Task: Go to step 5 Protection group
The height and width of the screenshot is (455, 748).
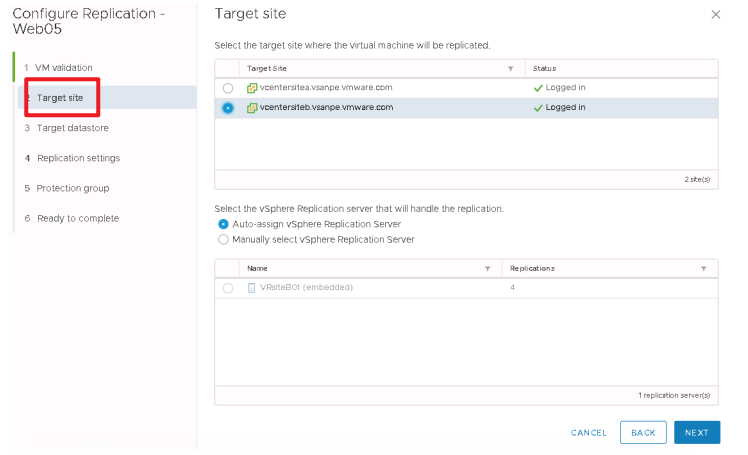Action: [x=67, y=188]
